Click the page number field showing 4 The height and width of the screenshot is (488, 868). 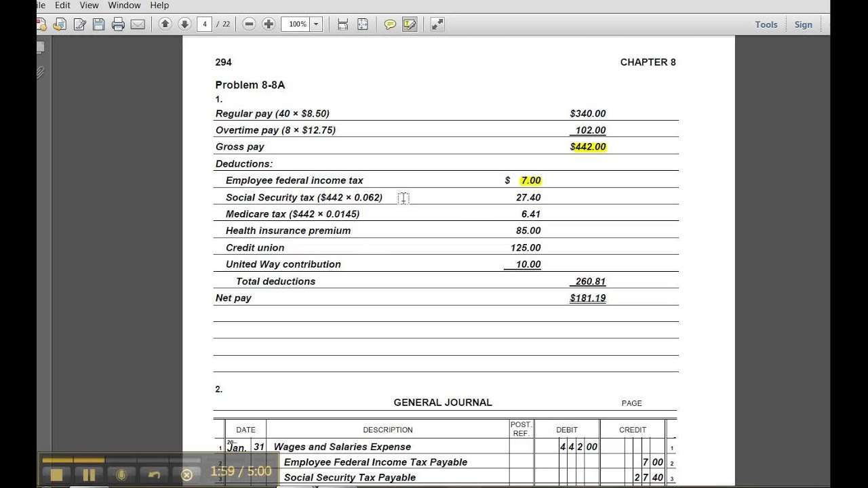[205, 24]
